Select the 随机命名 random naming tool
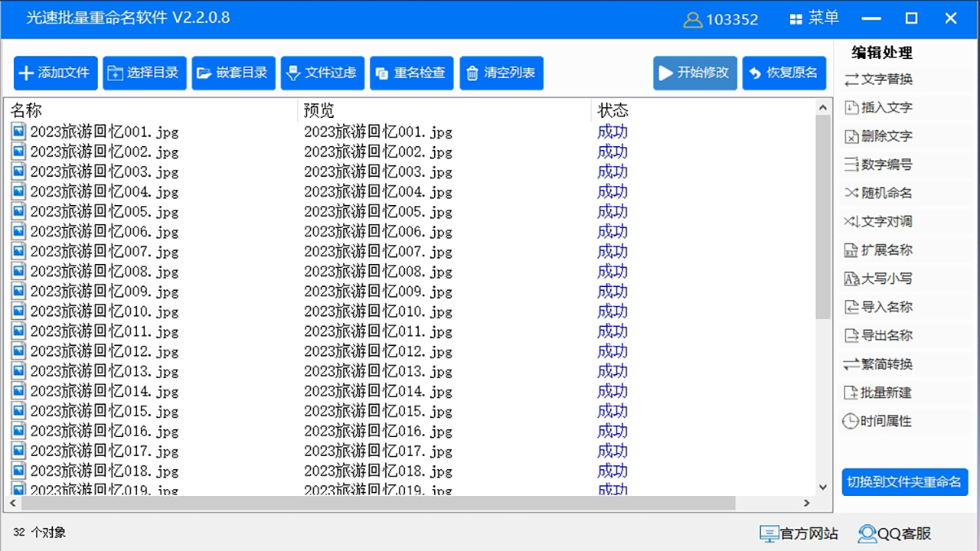The height and width of the screenshot is (551, 980). tap(875, 192)
